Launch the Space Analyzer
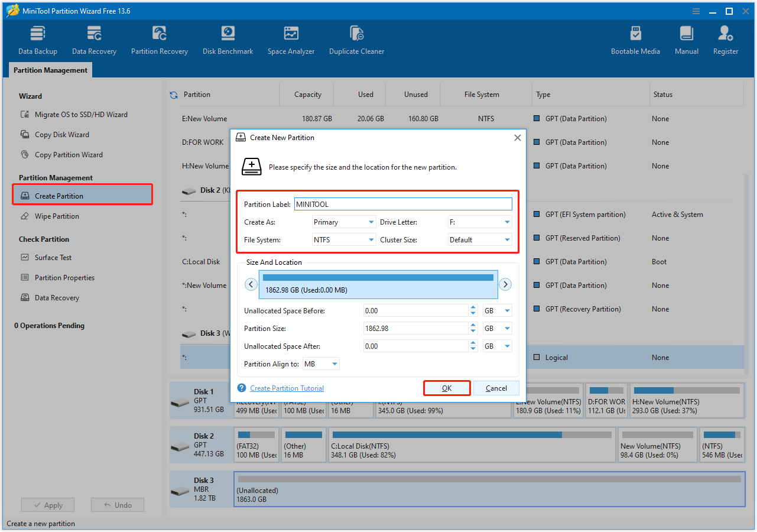757x532 pixels. click(x=291, y=39)
